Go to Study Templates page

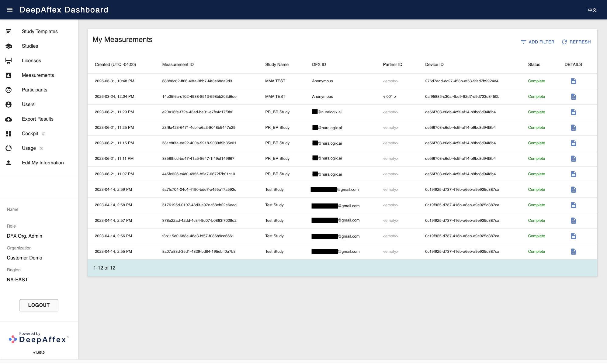tap(40, 31)
